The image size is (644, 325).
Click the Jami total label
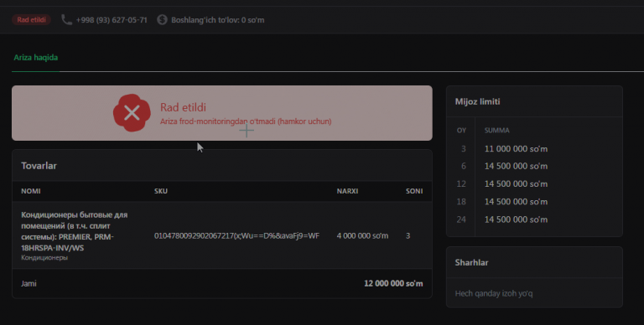point(29,284)
